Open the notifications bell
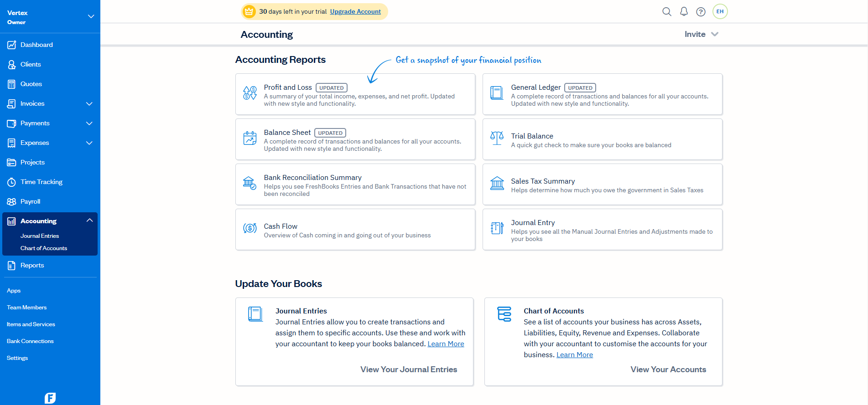Image resolution: width=868 pixels, height=405 pixels. tap(684, 12)
